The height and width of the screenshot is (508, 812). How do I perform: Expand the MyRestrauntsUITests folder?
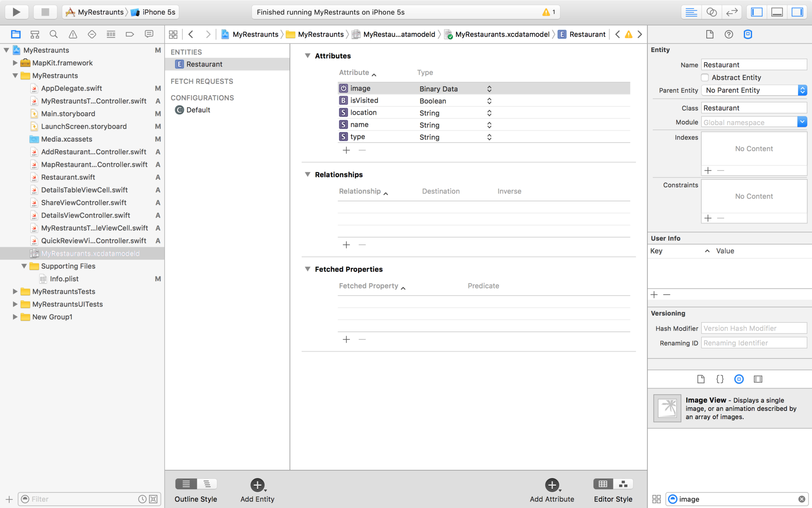click(x=15, y=304)
